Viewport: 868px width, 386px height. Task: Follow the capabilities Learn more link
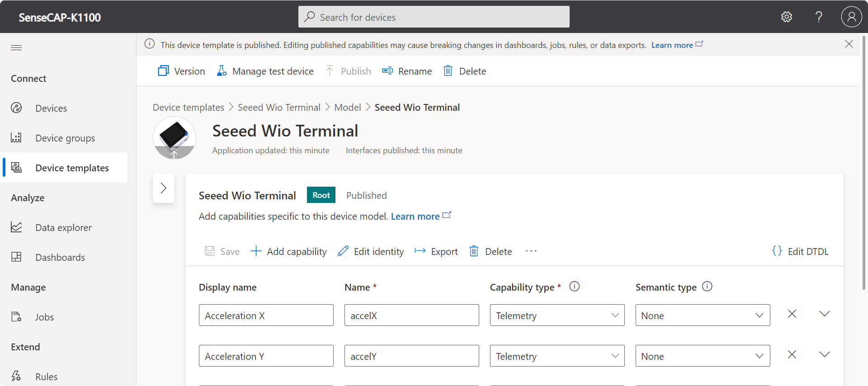click(x=421, y=216)
